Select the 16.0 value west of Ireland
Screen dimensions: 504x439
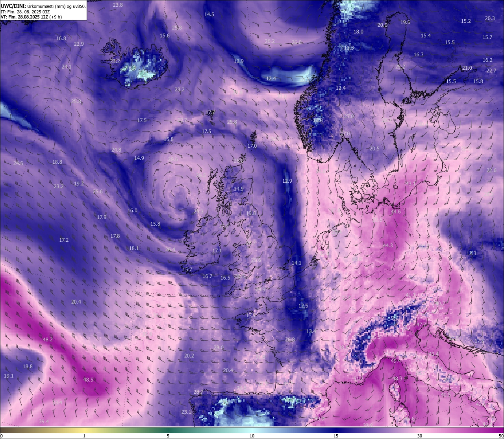(132, 210)
